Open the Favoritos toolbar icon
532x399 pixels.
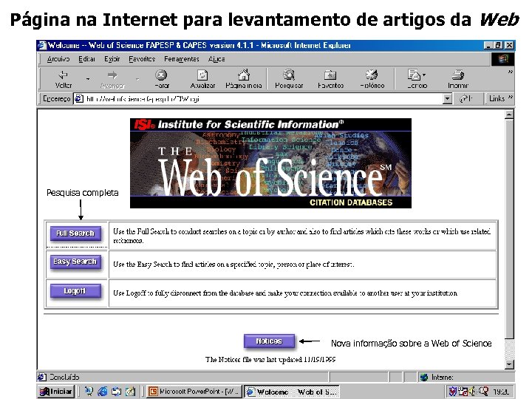(x=330, y=79)
